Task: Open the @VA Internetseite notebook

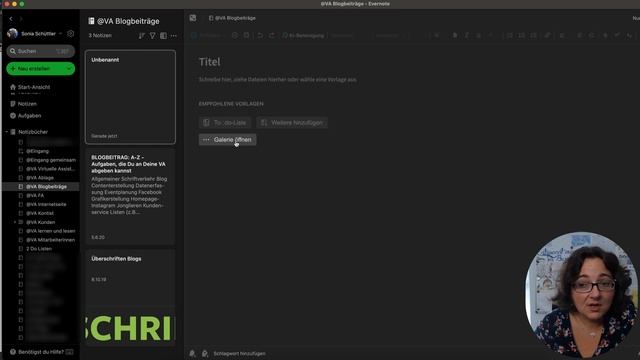Action: point(46,204)
